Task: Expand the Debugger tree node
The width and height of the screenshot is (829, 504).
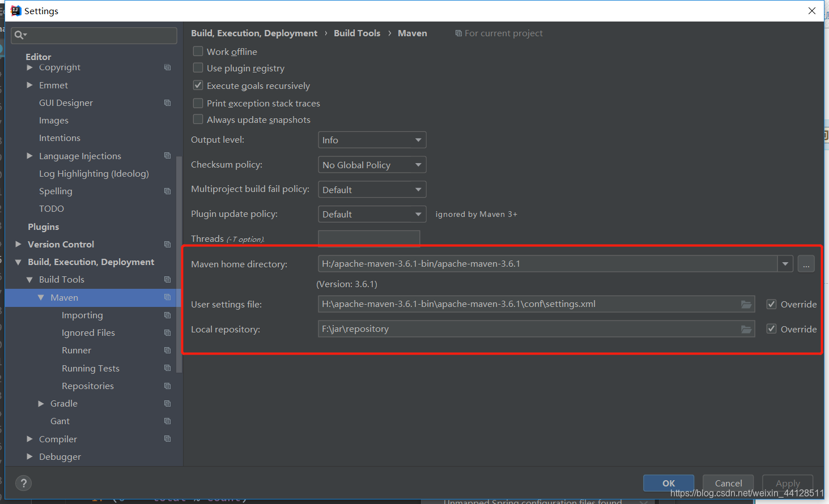Action: coord(29,456)
